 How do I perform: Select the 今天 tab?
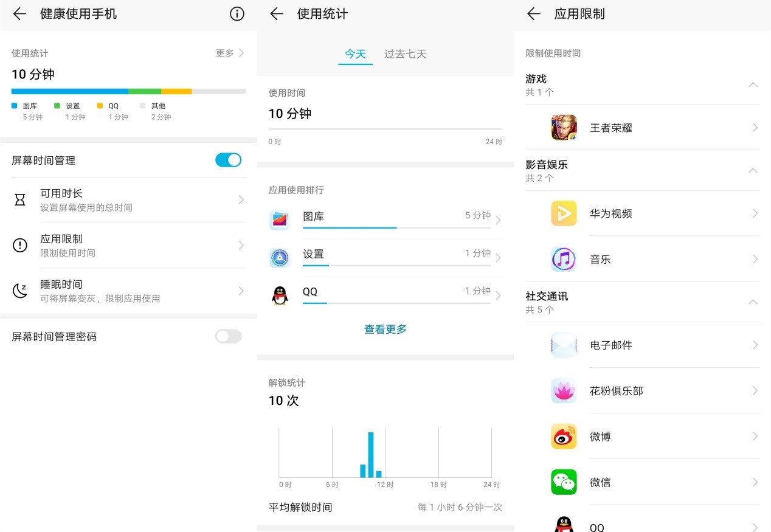355,54
